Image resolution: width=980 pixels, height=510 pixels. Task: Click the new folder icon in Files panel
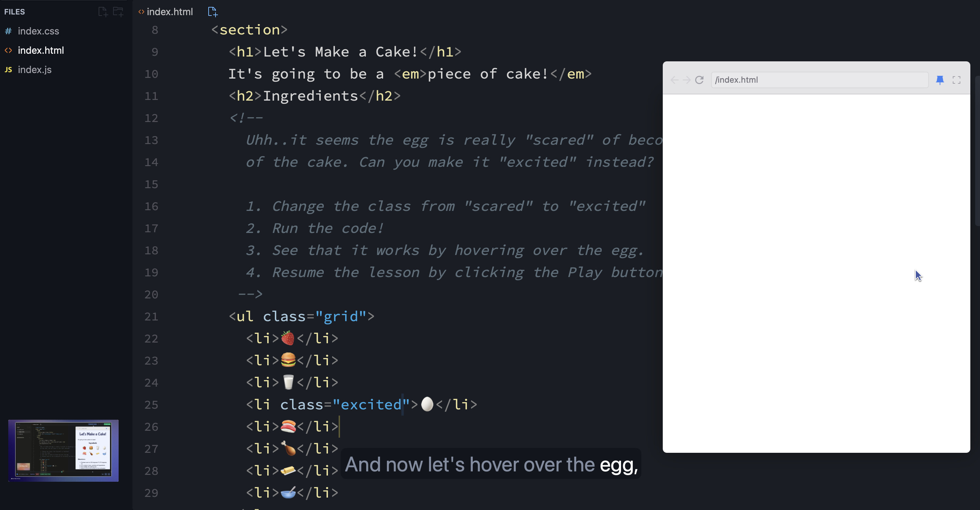[x=118, y=12]
